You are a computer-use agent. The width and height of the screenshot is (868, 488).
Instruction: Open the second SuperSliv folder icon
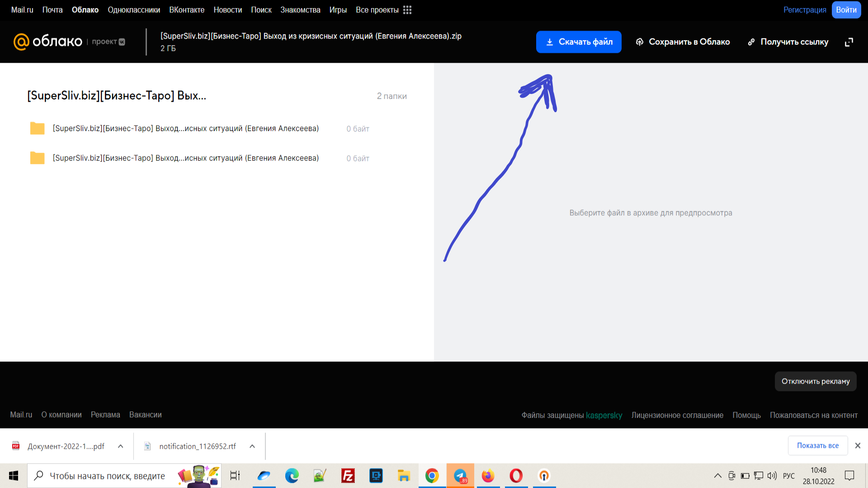(x=37, y=158)
